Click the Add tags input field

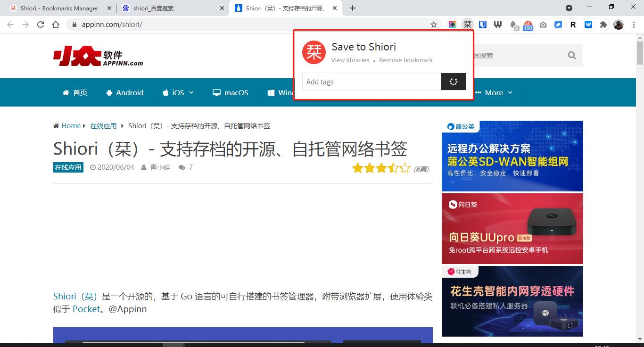(x=372, y=82)
